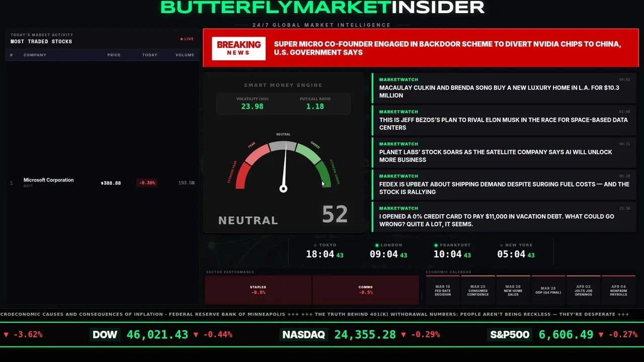Viewport: 644px width, 362px height.
Task: Click the grey market-closed dot beside Tokyo
Action: click(x=315, y=245)
